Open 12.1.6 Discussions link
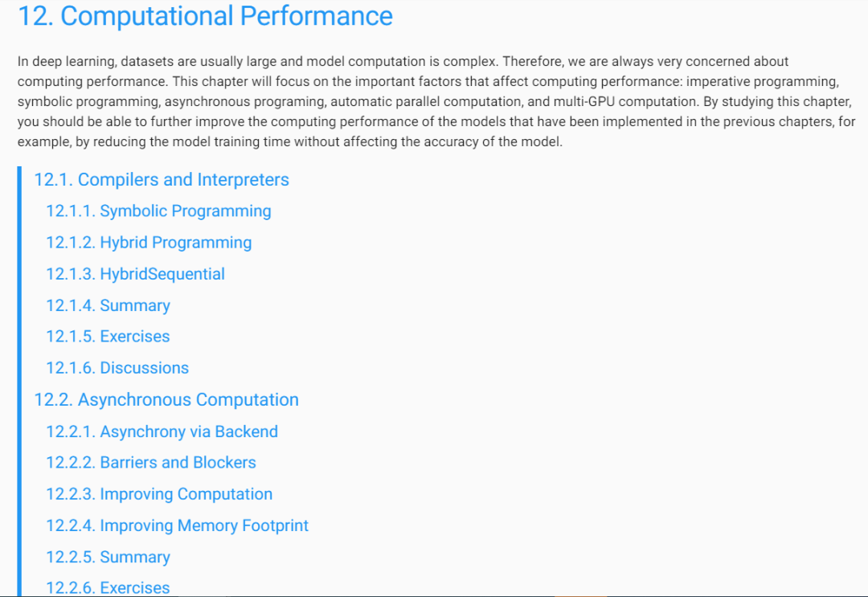Screen dimensions: 868x597 click(x=117, y=368)
